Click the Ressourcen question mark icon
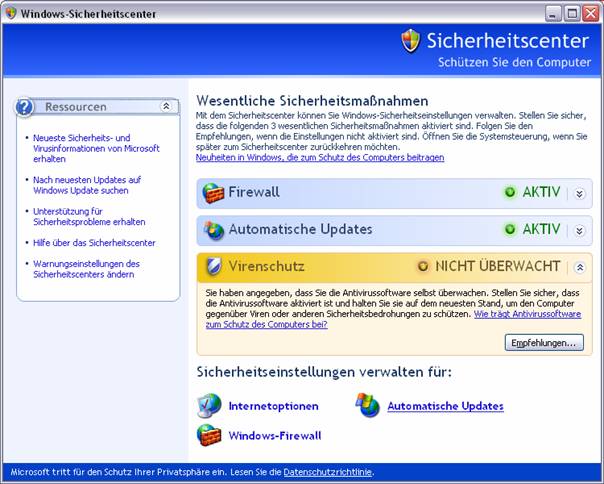This screenshot has height=484, width=604. (24, 107)
